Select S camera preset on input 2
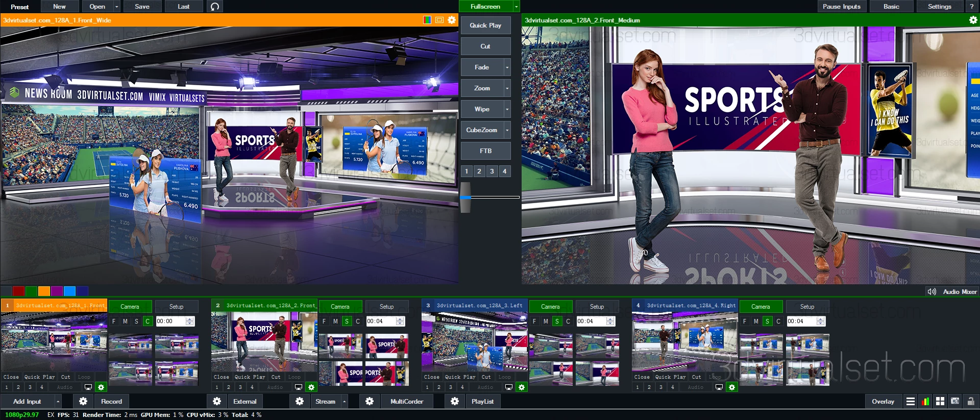The image size is (980, 420). [x=347, y=321]
